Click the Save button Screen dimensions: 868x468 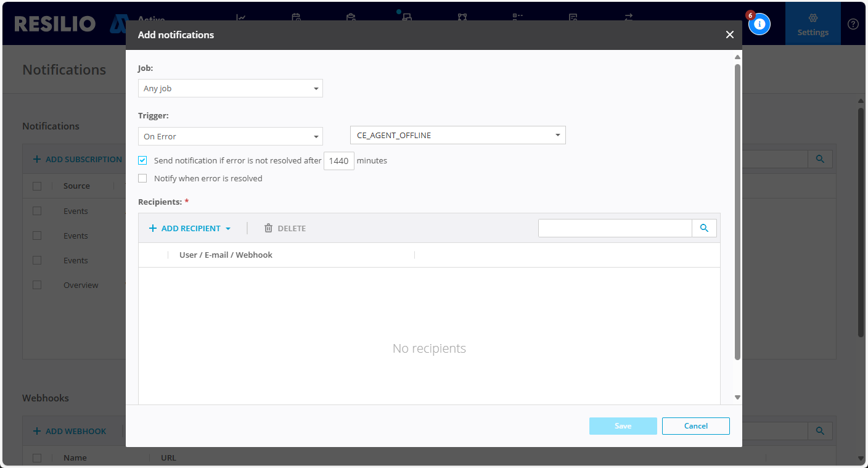tap(623, 426)
